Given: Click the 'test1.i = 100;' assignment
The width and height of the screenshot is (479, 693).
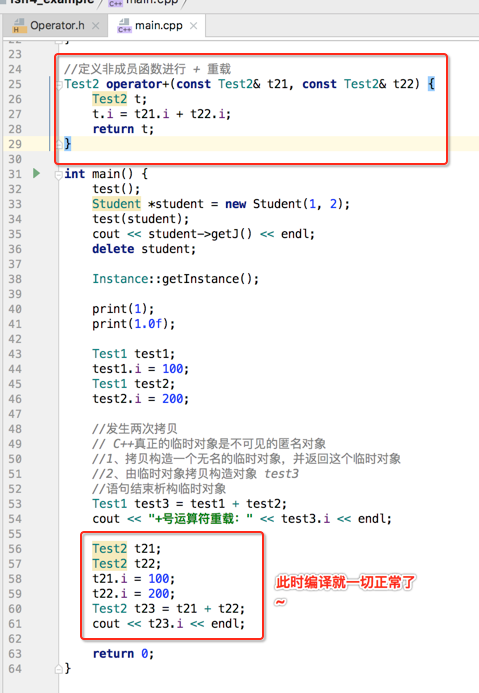Looking at the screenshot, I should (141, 369).
